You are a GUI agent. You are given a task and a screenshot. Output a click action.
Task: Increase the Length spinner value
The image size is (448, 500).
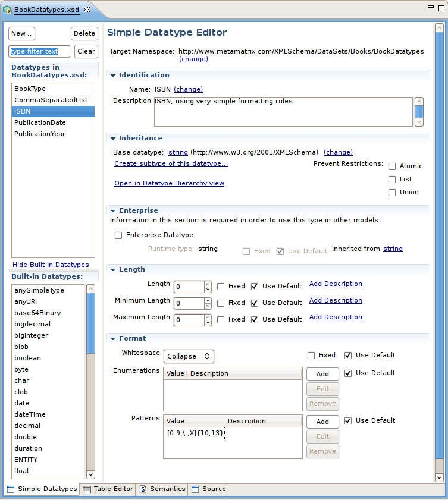click(x=208, y=284)
